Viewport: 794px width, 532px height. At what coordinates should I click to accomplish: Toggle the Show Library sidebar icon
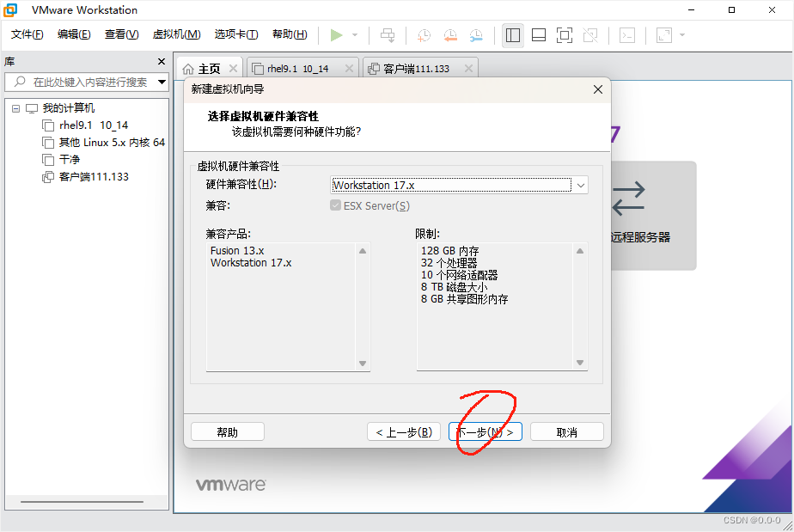pos(513,35)
